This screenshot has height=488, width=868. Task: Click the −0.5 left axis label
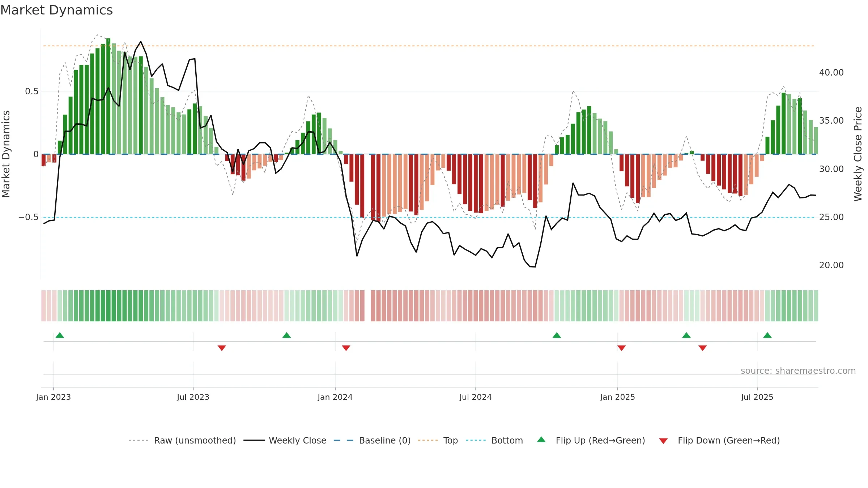(x=29, y=217)
